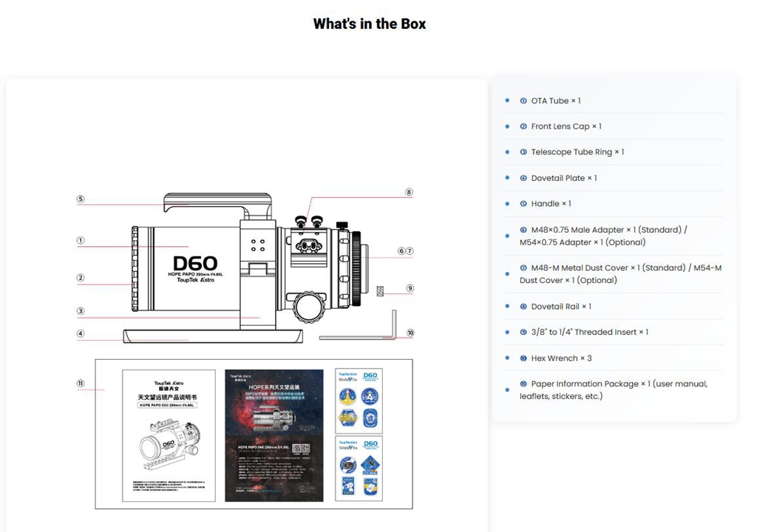Click callout number 4 beside the dovetail plate
Image resolution: width=757 pixels, height=532 pixels.
coord(81,333)
